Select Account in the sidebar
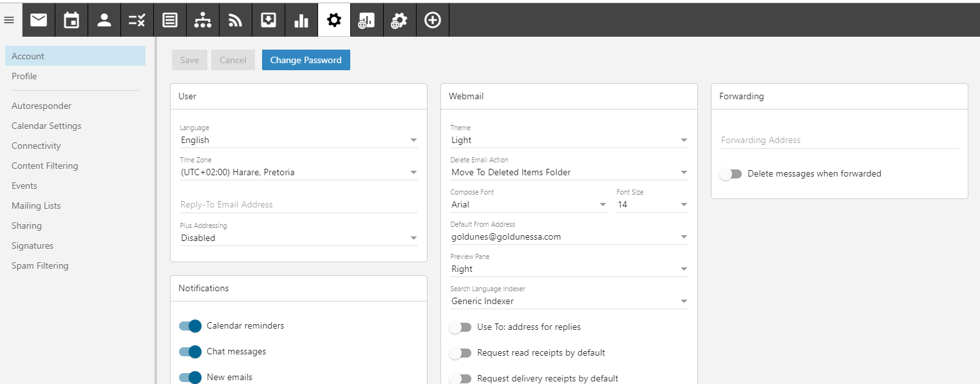The width and height of the screenshot is (980, 384). click(x=75, y=56)
